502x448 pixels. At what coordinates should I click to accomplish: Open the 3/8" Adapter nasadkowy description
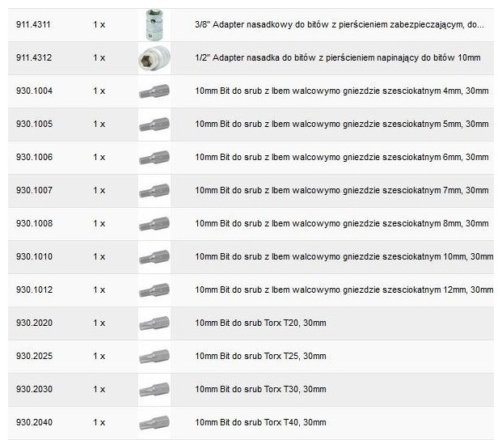pyautogui.click(x=340, y=25)
